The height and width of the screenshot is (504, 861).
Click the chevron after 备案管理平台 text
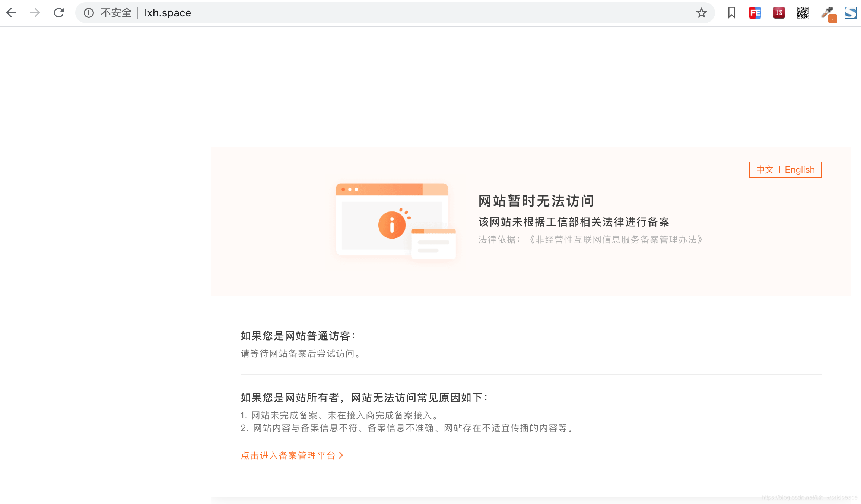pos(341,455)
